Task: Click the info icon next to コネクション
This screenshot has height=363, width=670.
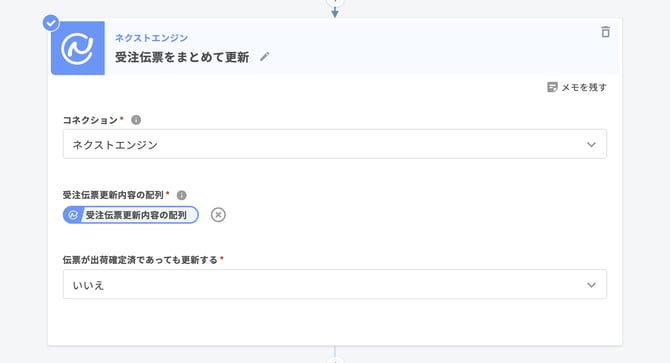Action: [x=136, y=120]
